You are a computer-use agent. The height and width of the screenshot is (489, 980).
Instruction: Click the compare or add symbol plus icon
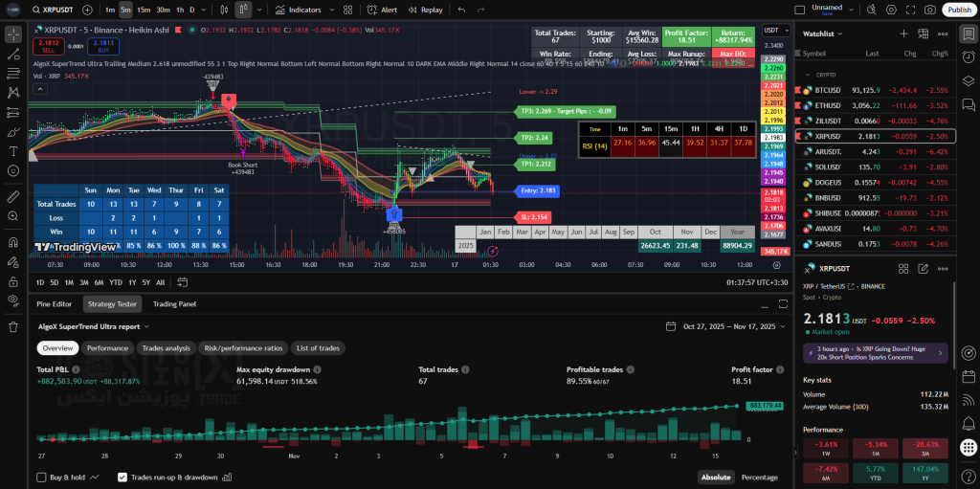(x=87, y=10)
